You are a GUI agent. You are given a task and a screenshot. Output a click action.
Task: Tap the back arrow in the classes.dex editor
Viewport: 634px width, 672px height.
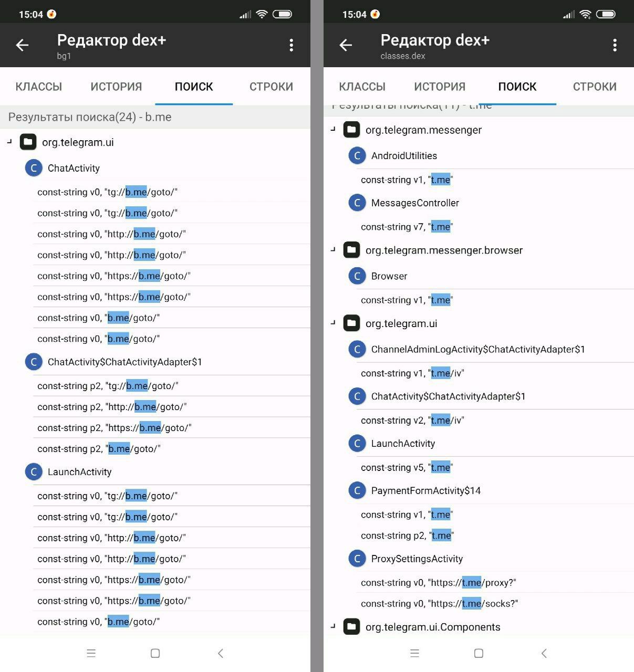(346, 45)
